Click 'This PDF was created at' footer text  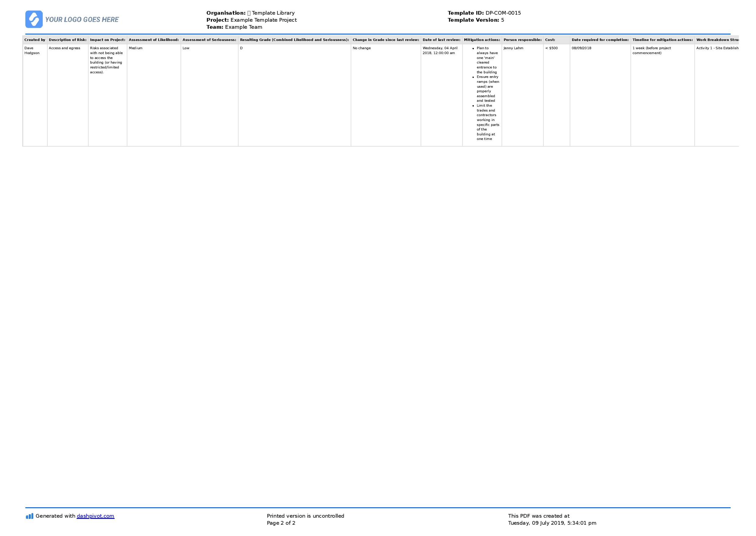pyautogui.click(x=539, y=516)
